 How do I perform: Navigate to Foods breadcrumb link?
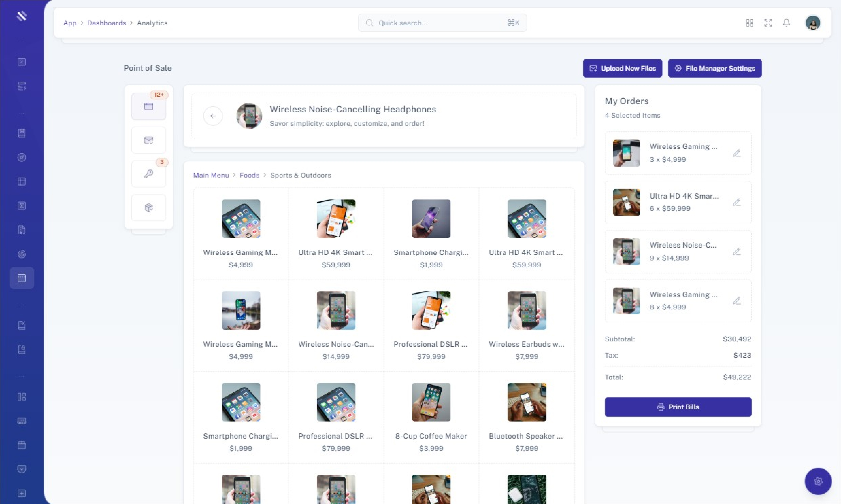249,175
